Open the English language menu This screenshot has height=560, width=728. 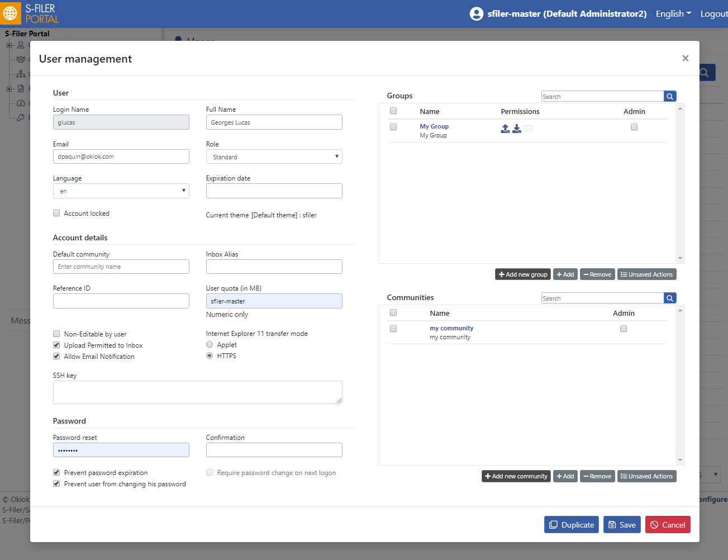tap(673, 13)
